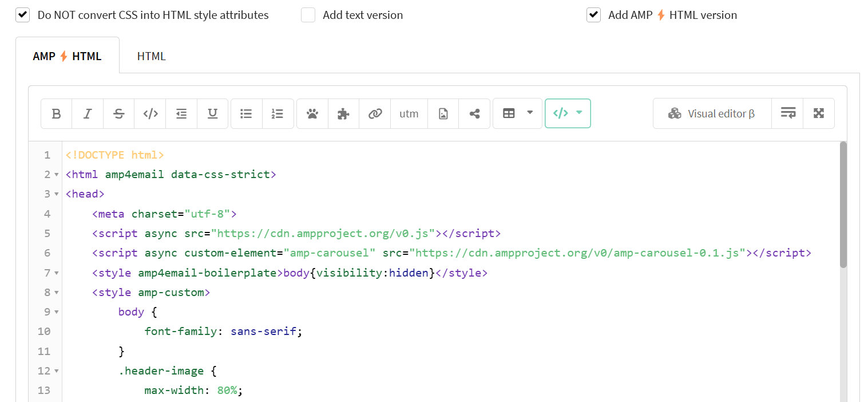Click the image file icon
Screen dimensions: 868x402
[443, 113]
